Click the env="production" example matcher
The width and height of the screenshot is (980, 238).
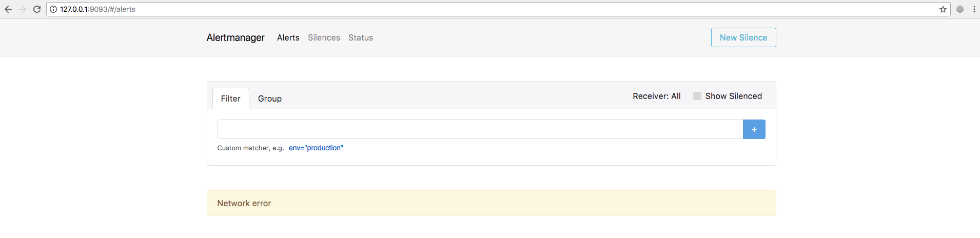pos(316,148)
